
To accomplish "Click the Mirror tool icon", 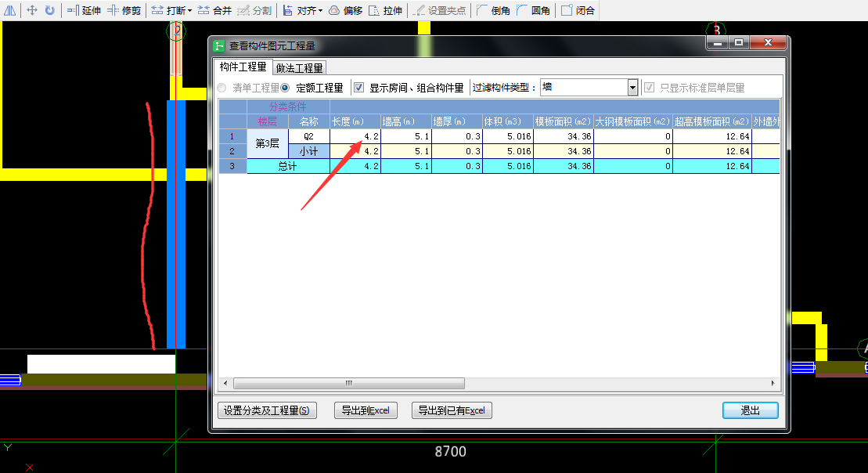I will [x=12, y=10].
